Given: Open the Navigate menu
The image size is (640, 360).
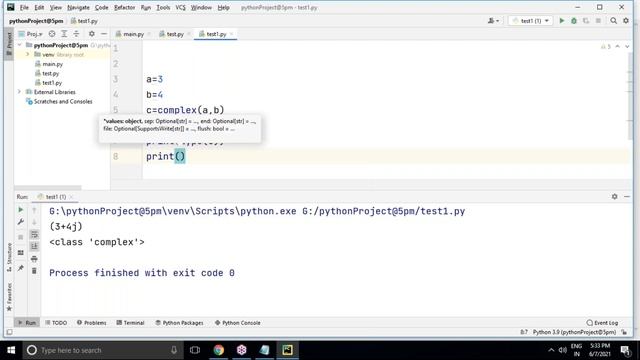Looking at the screenshot, I should pos(78,7).
